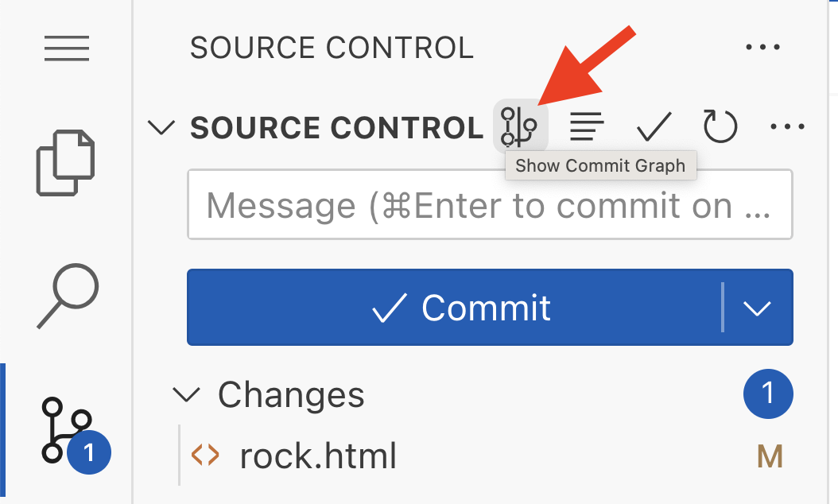Click the rock.html HTML file icon
Viewport: 838px width, 504px height.
click(205, 456)
